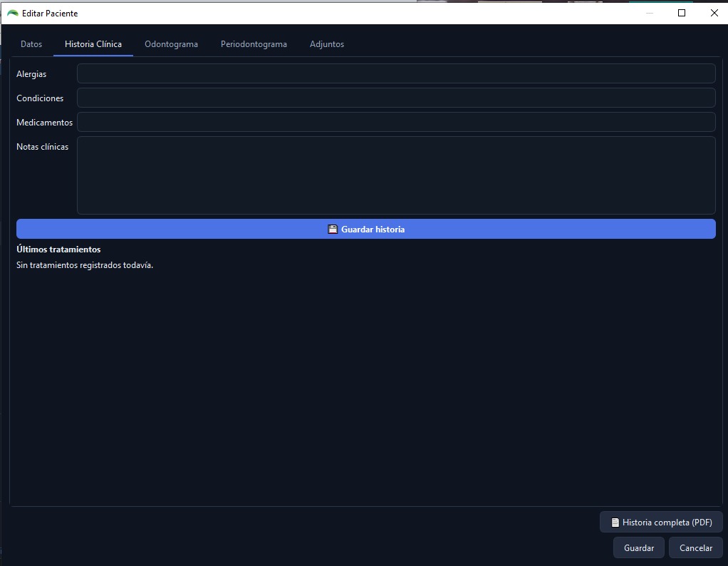This screenshot has width=728, height=566.
Task: Save history with Guardar historia button
Action: tap(366, 229)
